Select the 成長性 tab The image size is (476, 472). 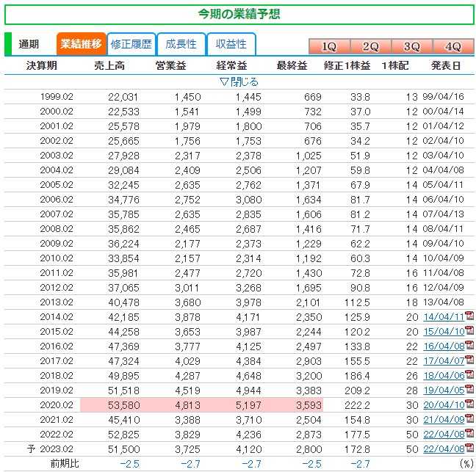click(x=181, y=44)
